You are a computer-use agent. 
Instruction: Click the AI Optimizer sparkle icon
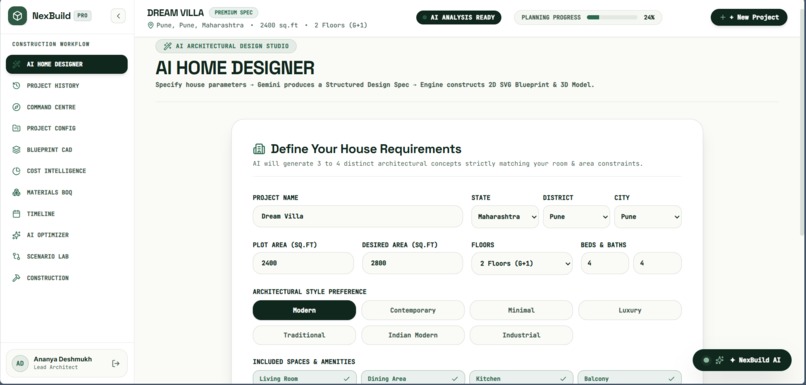(x=16, y=235)
